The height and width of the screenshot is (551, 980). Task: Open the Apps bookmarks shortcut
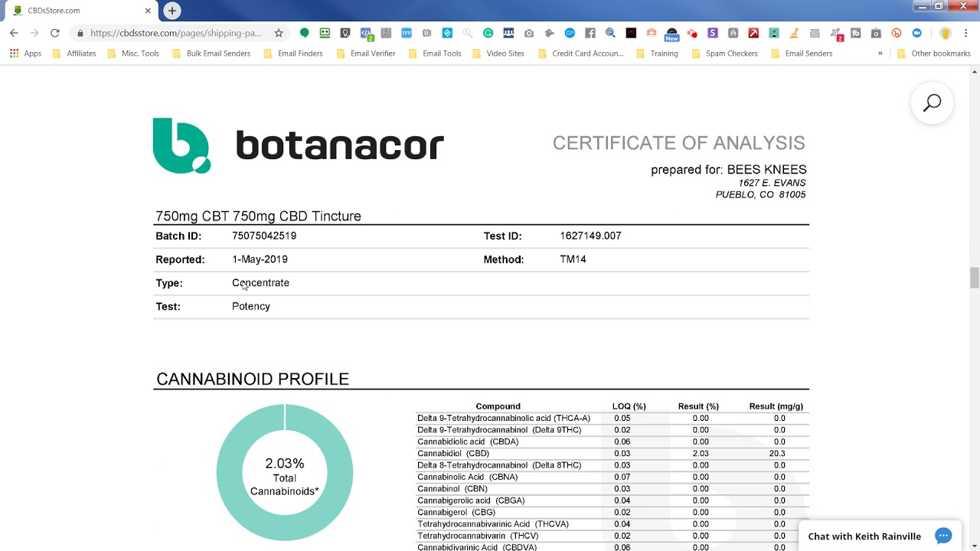pos(25,54)
